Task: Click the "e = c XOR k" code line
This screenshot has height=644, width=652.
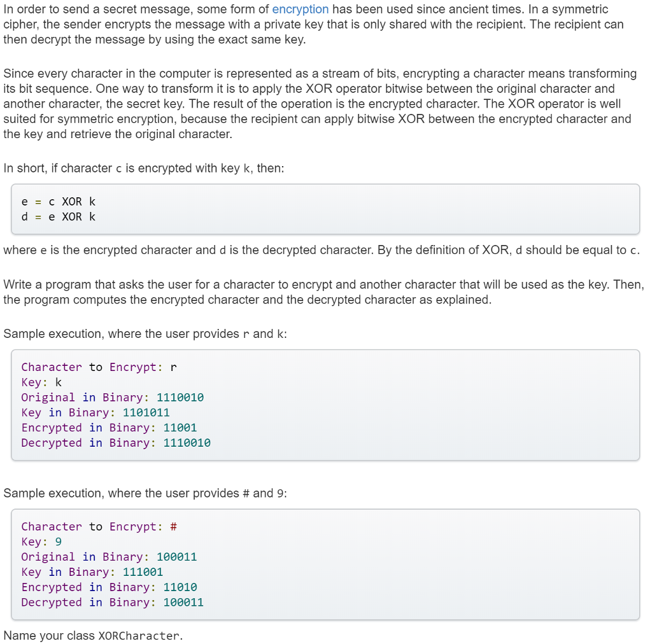Action: [59, 202]
